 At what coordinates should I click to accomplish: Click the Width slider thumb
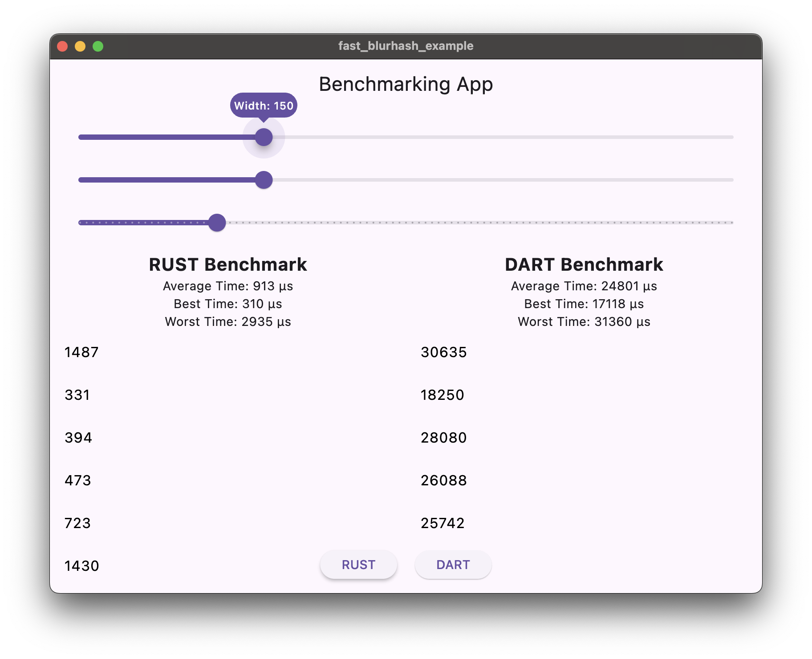tap(264, 137)
